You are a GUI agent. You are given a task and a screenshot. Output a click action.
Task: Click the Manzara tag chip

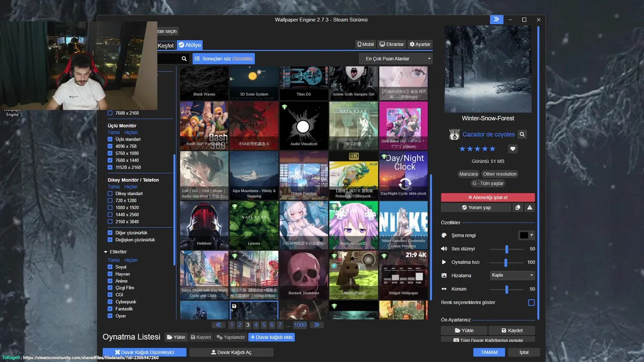tap(468, 174)
